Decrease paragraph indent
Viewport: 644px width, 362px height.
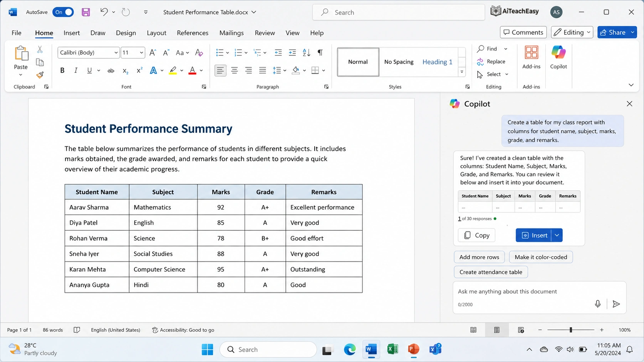pos(278,53)
